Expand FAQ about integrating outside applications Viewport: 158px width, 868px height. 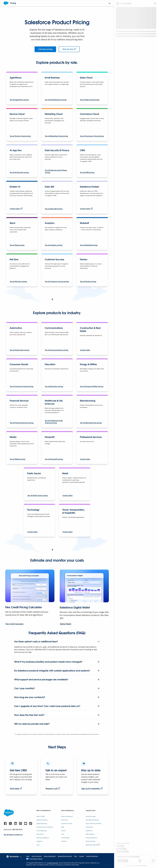click(99, 671)
